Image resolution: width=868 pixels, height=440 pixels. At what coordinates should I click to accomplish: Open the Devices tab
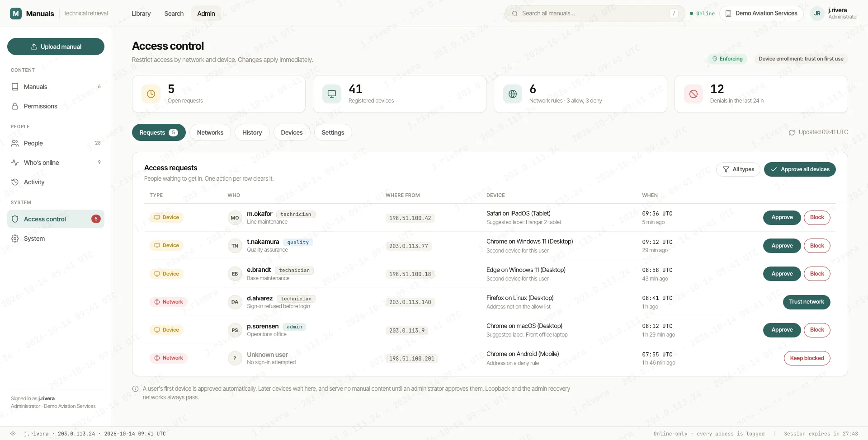click(292, 132)
